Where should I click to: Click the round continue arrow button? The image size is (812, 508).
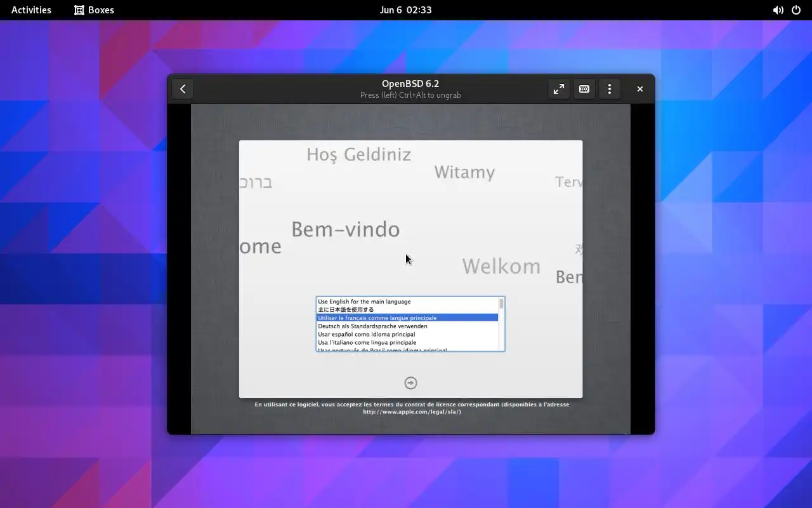(410, 383)
